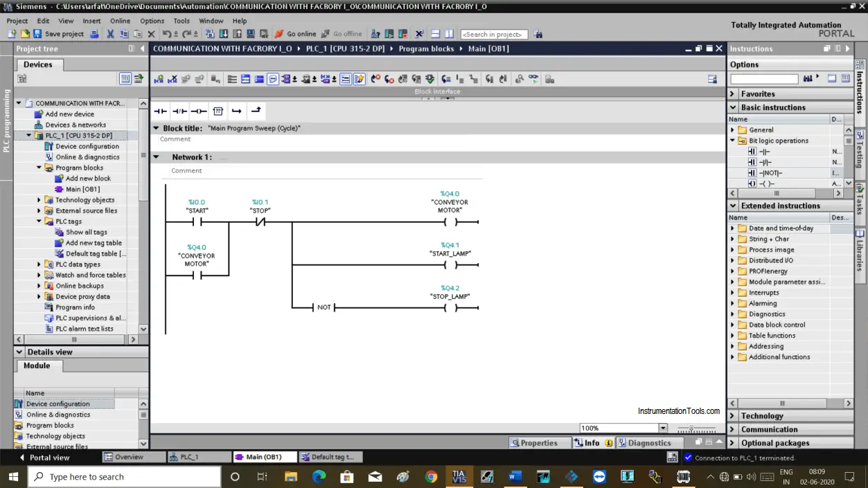Open the Project menu
The width and height of the screenshot is (868, 488).
click(17, 21)
